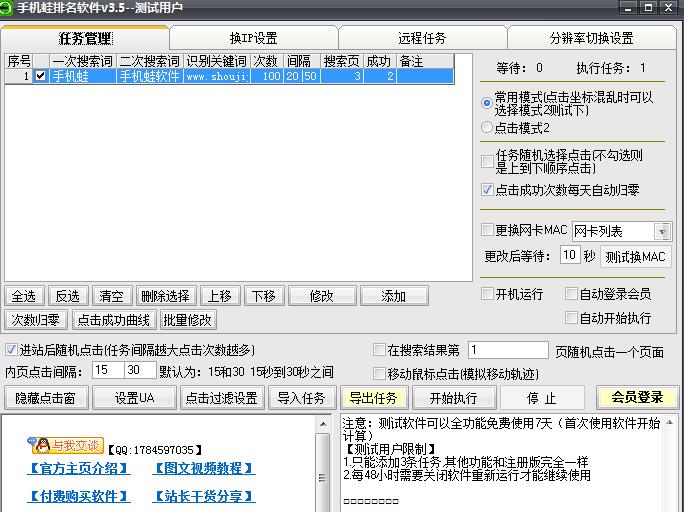Screen dimensions: 684x512
Task: Select the 常用模式 radio option
Action: click(x=487, y=99)
